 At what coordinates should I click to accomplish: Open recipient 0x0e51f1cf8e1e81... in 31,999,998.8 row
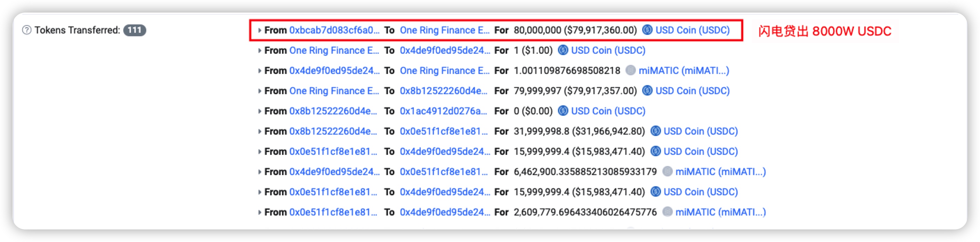pyautogui.click(x=444, y=131)
